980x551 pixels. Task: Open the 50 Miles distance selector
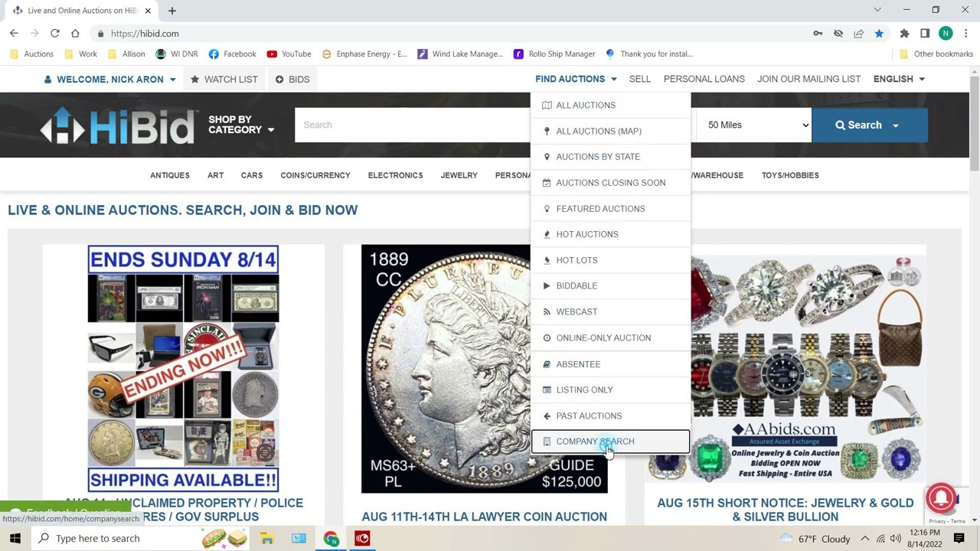756,125
